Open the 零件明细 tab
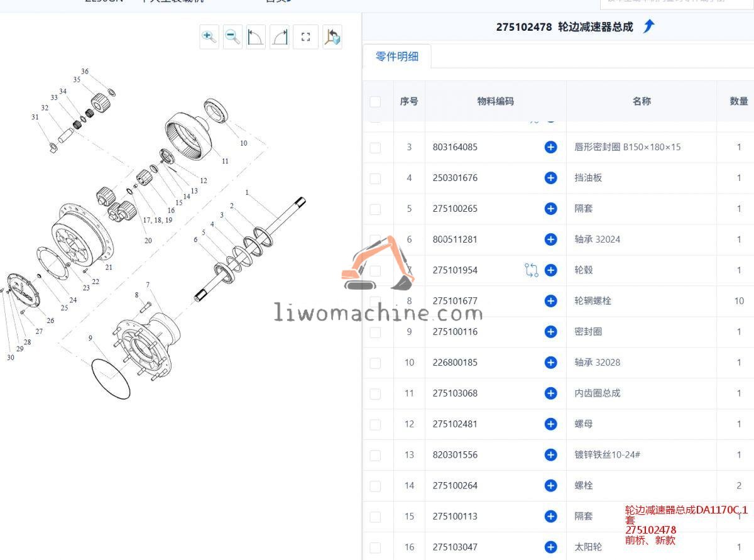Screen dimensions: 754x560 coord(397,57)
